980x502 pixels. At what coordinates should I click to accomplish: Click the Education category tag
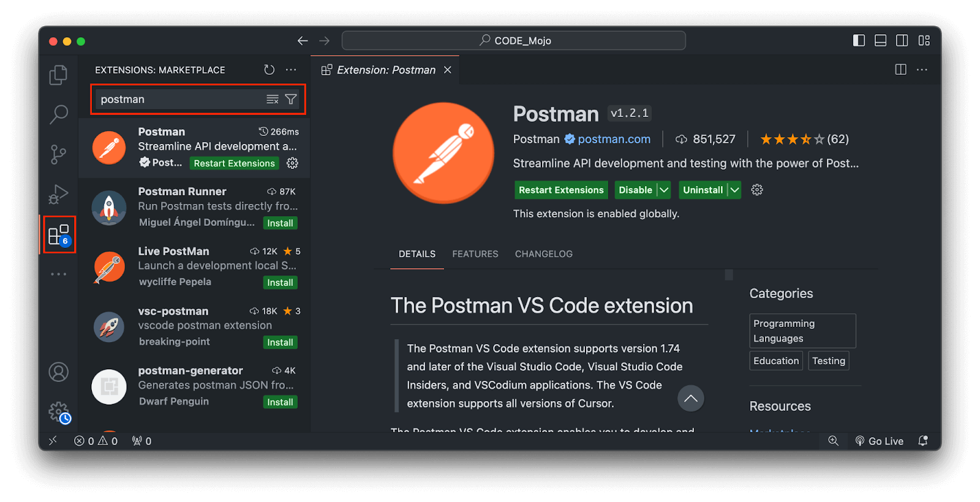pyautogui.click(x=776, y=361)
